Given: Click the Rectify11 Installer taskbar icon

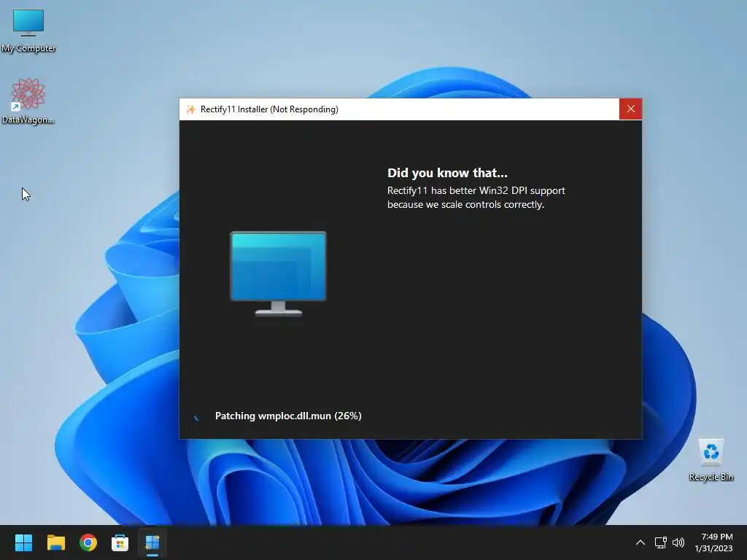Looking at the screenshot, I should pyautogui.click(x=152, y=542).
